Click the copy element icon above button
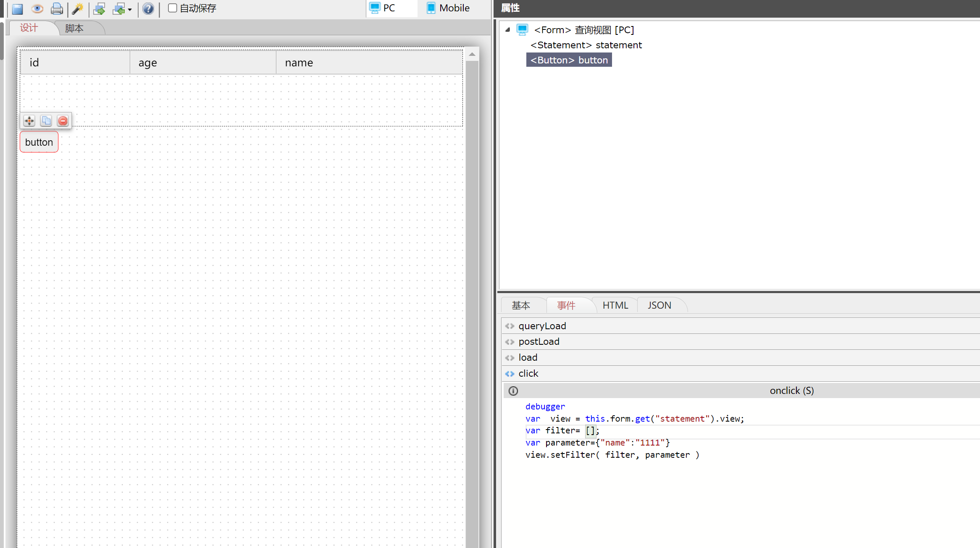Image resolution: width=980 pixels, height=548 pixels. [x=46, y=121]
